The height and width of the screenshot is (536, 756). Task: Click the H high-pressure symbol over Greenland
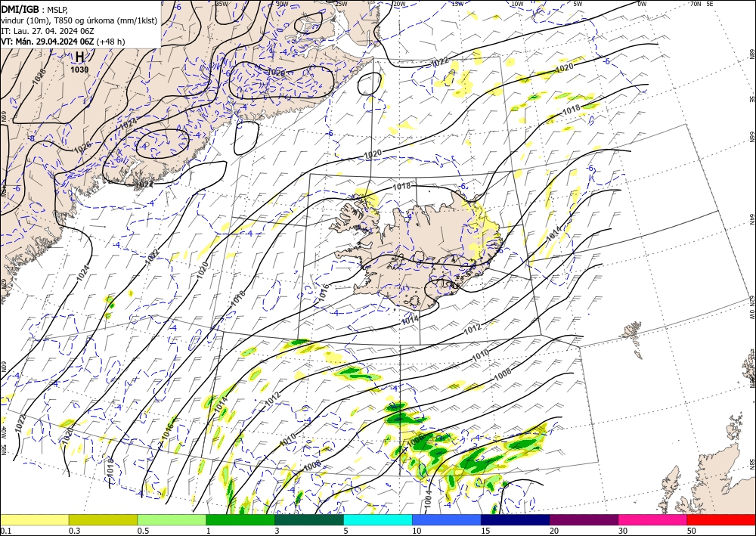pyautogui.click(x=79, y=57)
